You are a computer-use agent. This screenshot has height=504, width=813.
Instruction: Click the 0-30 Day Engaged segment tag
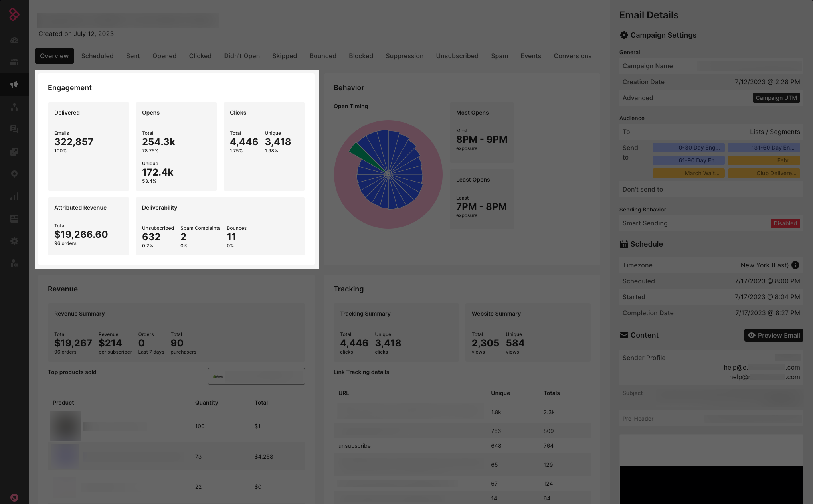(x=688, y=148)
